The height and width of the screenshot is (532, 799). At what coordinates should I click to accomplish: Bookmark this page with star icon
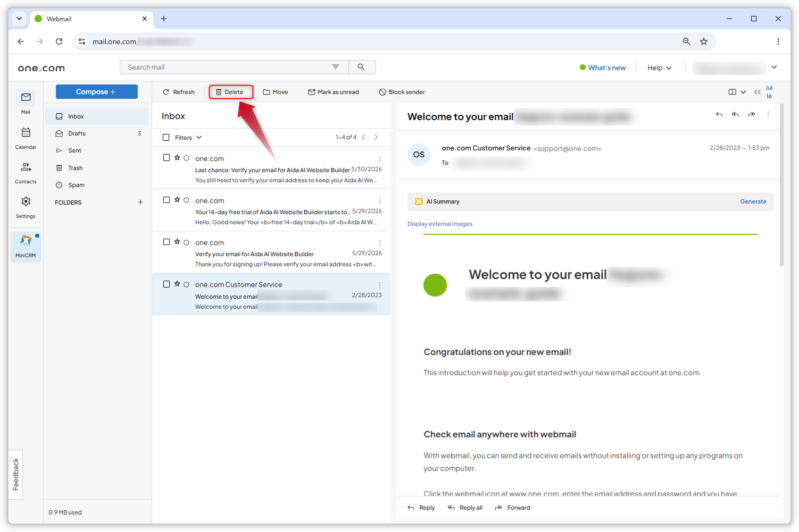[704, 41]
